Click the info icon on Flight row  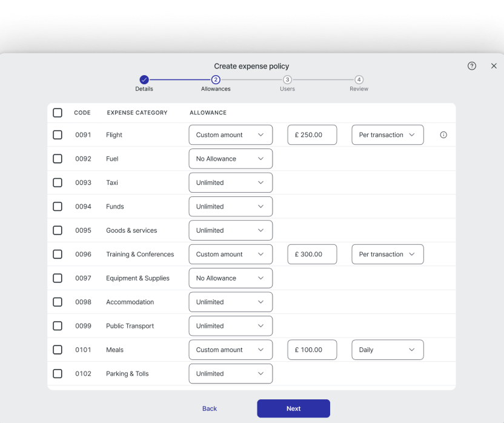coord(443,135)
